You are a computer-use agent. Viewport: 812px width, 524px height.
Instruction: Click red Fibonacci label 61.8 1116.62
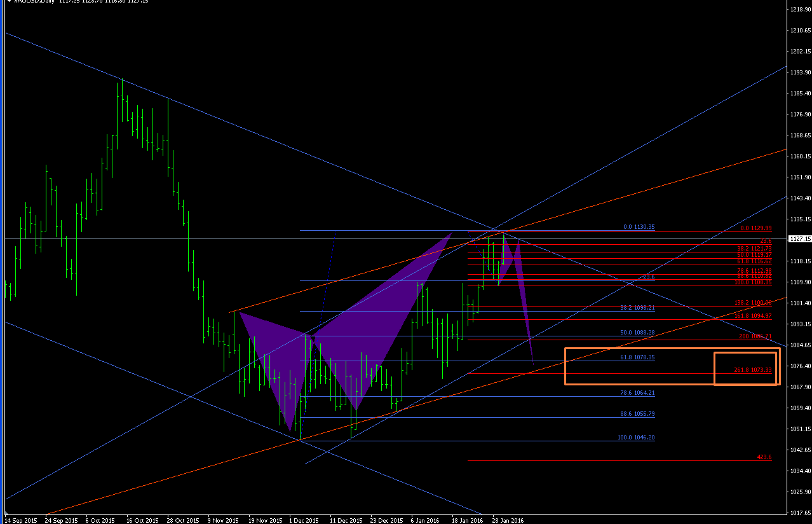point(754,261)
